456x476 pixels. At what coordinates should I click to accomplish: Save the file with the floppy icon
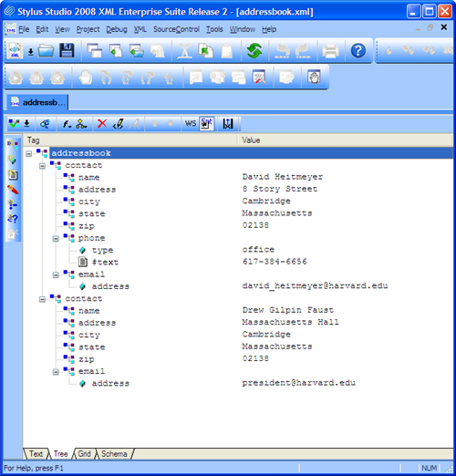[x=67, y=51]
